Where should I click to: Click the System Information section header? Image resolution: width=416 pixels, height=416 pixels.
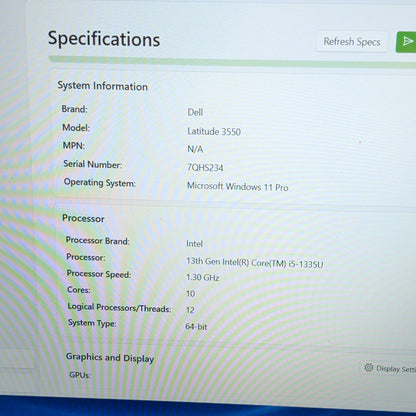tap(102, 86)
